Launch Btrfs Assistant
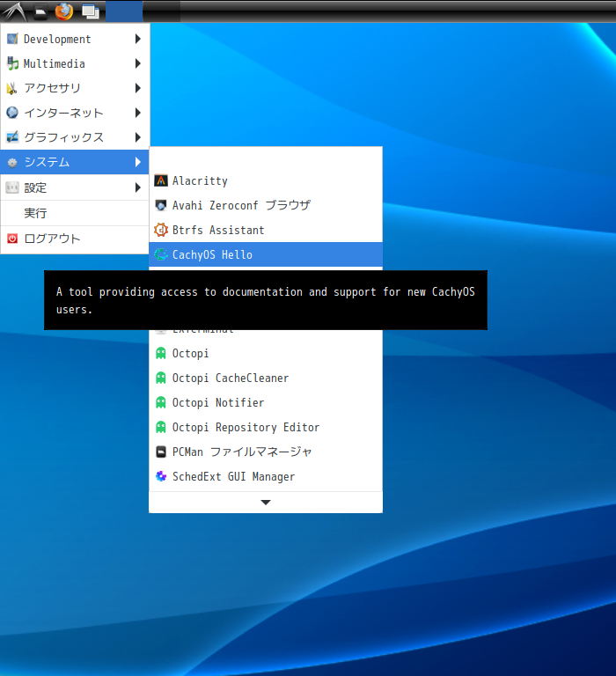The height and width of the screenshot is (676, 616). click(266, 230)
